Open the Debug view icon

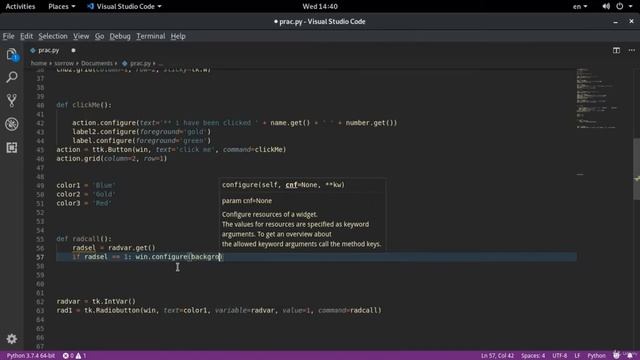[11, 124]
